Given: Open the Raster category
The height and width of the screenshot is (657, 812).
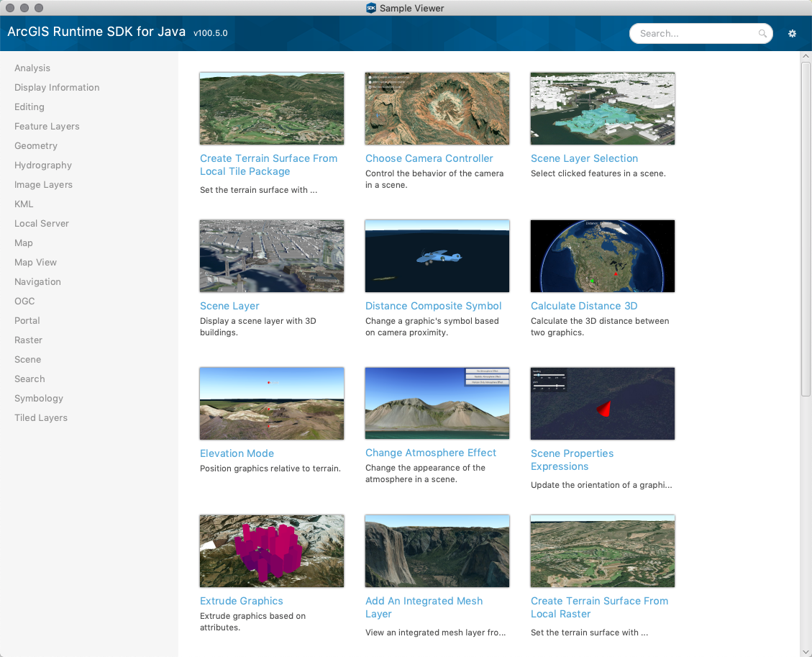Looking at the screenshot, I should pos(29,340).
